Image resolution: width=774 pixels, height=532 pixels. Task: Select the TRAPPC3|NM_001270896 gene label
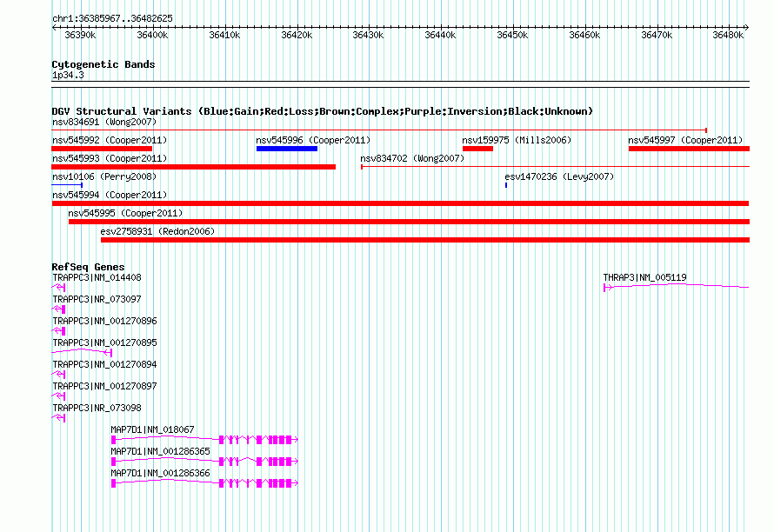click(104, 322)
